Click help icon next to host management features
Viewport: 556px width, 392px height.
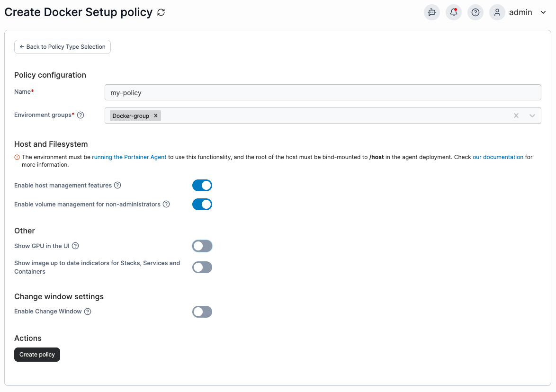tap(117, 185)
